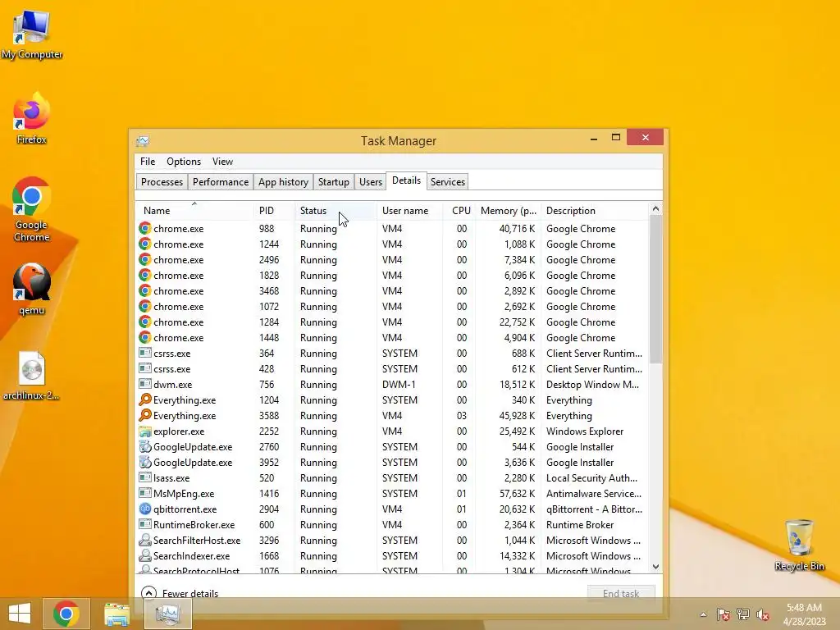This screenshot has height=630, width=840.
Task: Click PID 2496 cell
Action: (x=269, y=259)
